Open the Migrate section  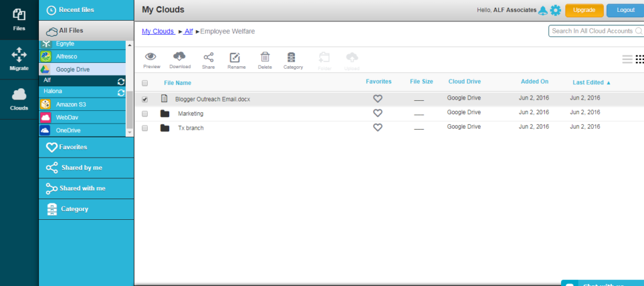(x=19, y=60)
